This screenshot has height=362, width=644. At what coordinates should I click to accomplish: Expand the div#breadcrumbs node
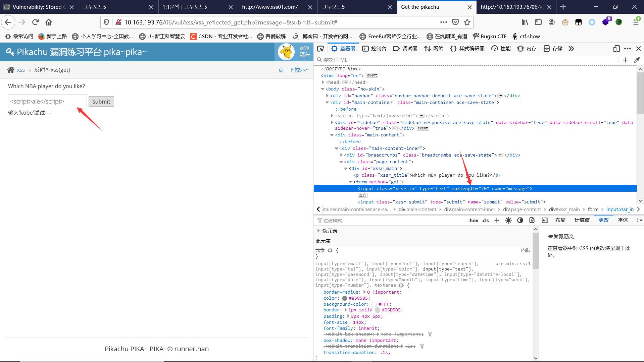[341, 155]
